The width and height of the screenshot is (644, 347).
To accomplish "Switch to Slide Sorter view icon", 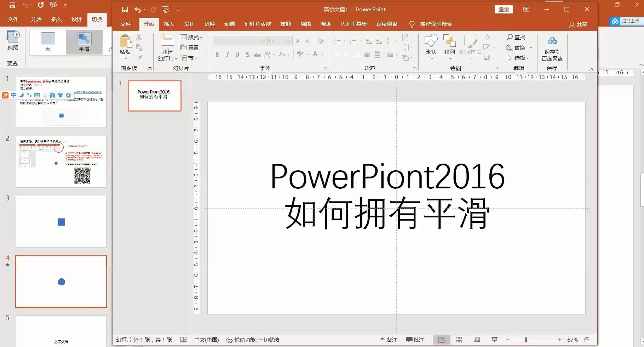I will (x=459, y=340).
